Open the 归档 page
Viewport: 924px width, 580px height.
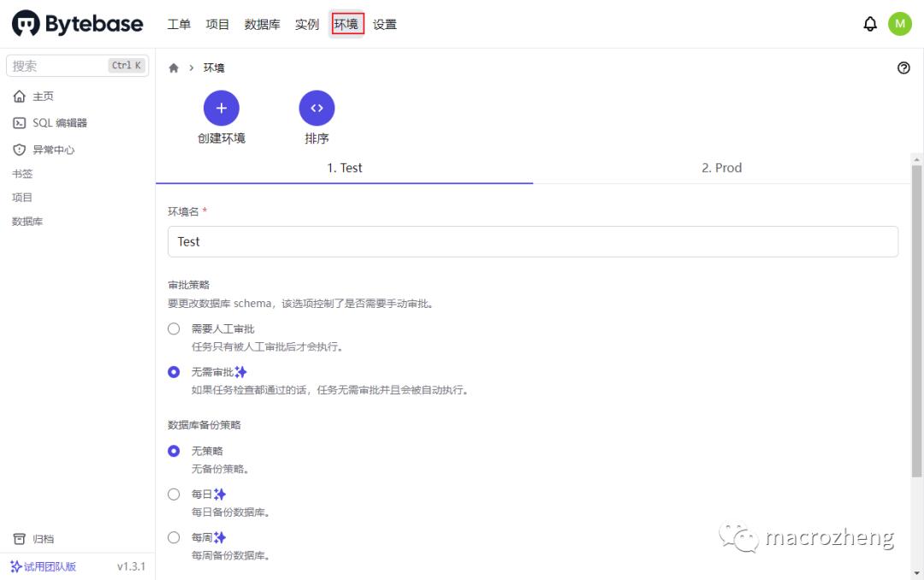point(38,539)
